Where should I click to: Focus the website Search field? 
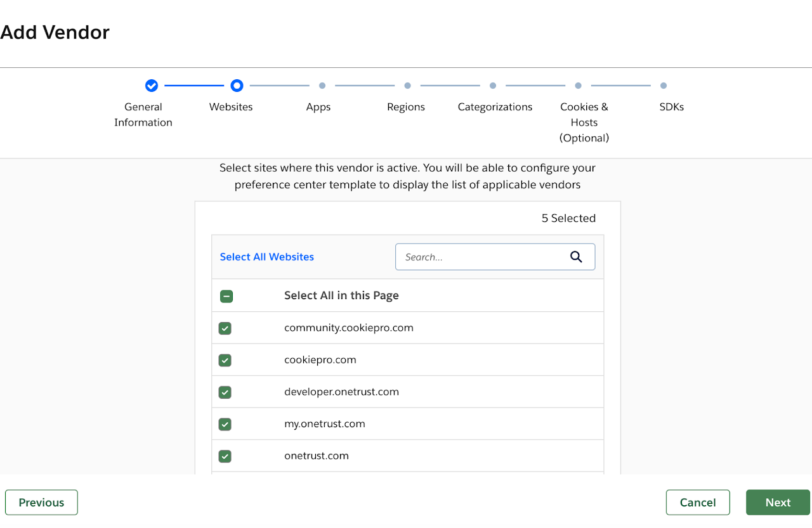click(x=495, y=257)
